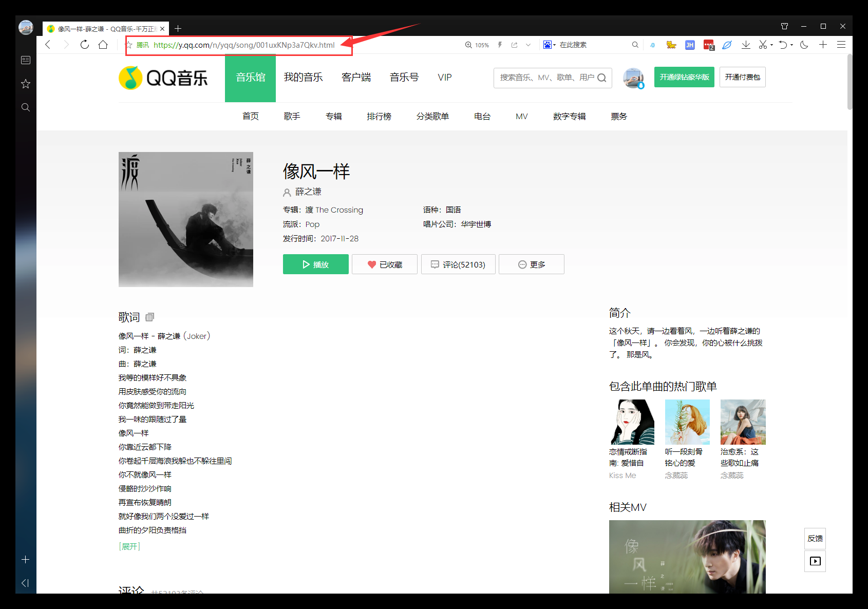Viewport: 868px width, 609px height.
Task: Open a new tab with plus button
Action: [178, 29]
